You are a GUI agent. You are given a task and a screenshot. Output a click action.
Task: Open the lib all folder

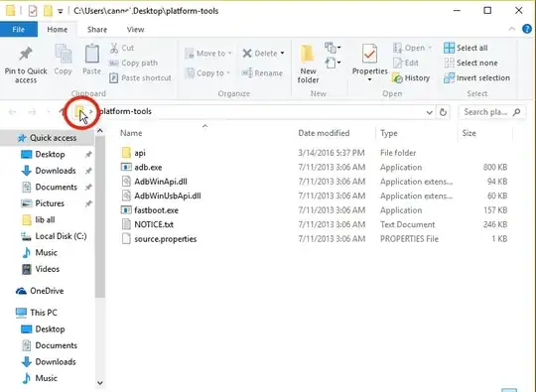[45, 219]
